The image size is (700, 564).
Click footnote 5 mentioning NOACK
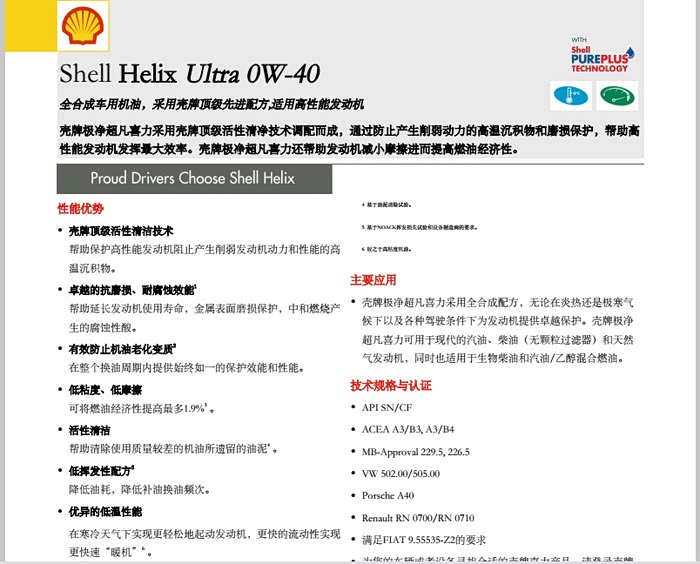(419, 227)
